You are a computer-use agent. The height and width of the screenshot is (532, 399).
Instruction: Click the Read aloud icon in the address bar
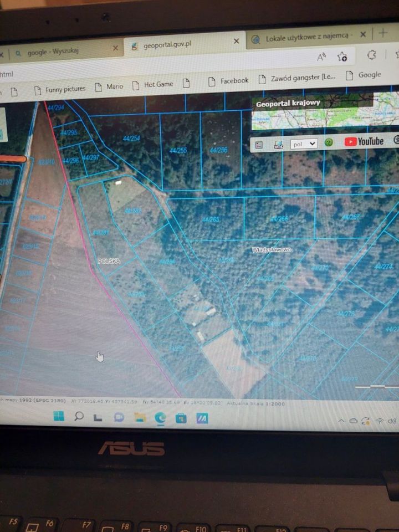coord(321,57)
